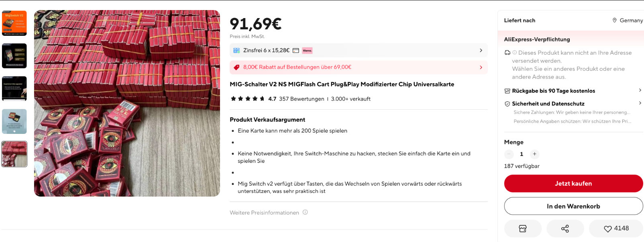Select the first orange MigSwitch V2 thumbnail
644x242 pixels.
tap(14, 23)
